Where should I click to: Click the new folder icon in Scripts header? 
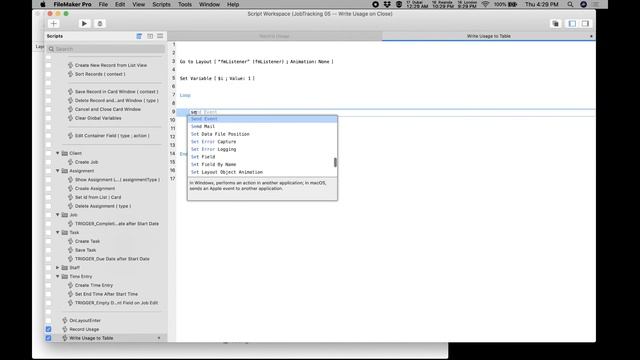click(x=150, y=36)
